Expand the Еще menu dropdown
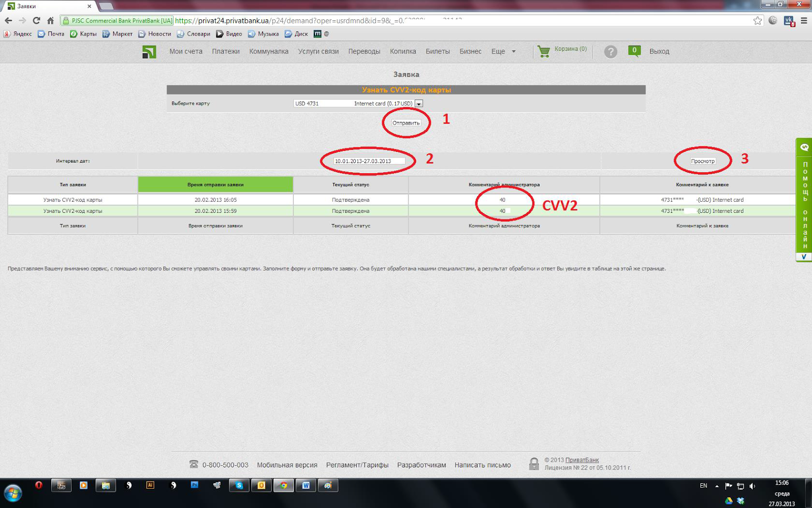 tap(503, 51)
